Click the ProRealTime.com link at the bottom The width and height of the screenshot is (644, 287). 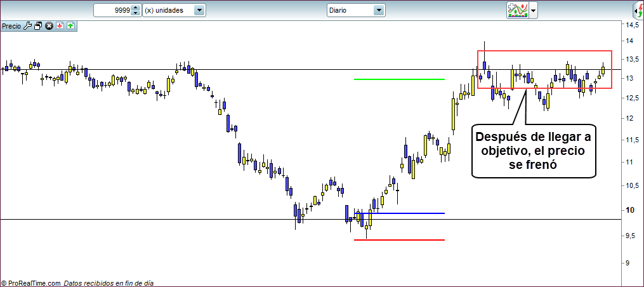tap(33, 283)
